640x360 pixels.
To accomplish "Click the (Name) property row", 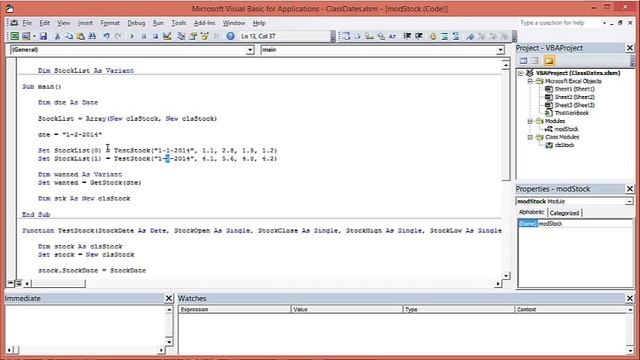I will pos(575,224).
